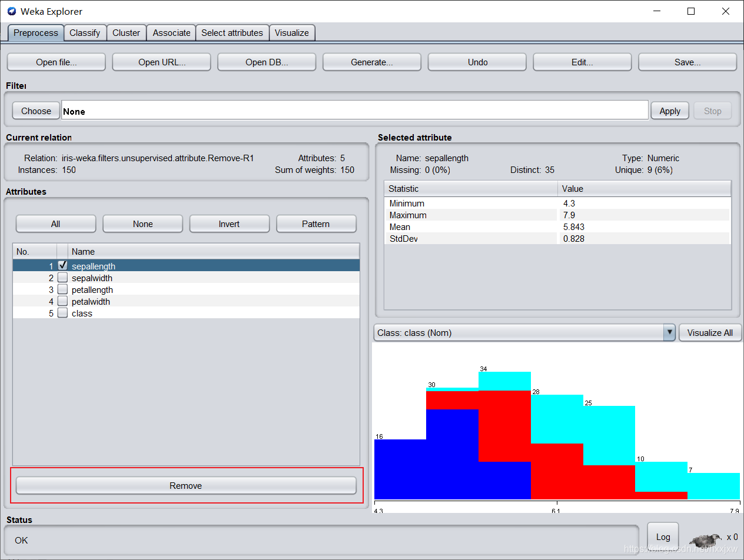
Task: Click the Name column header in attributes
Action: pyautogui.click(x=214, y=252)
